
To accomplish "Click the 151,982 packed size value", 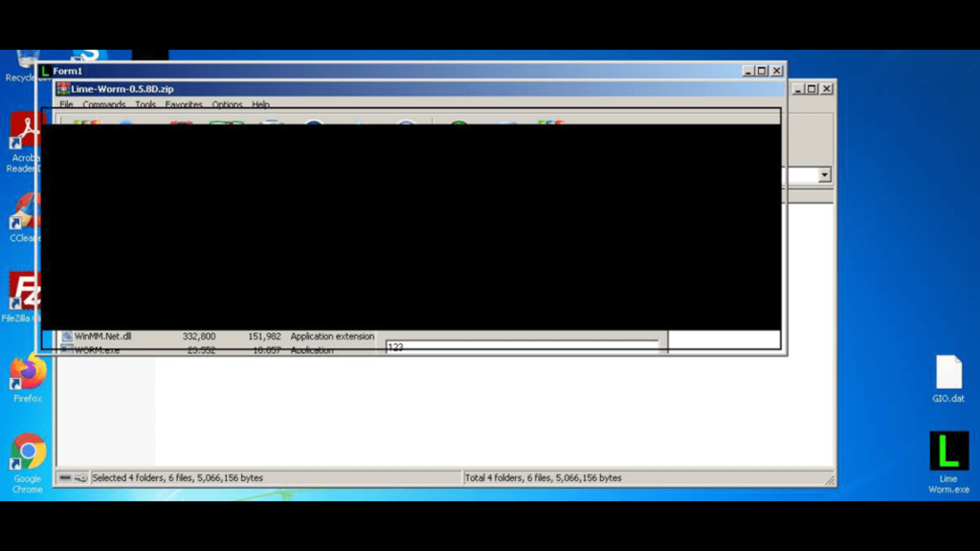I will [x=264, y=336].
